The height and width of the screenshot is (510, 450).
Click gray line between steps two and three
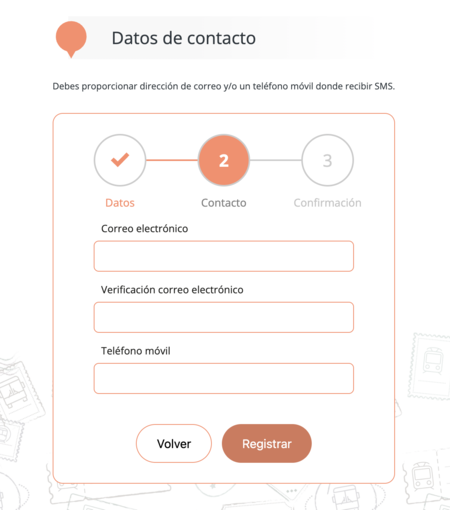[x=276, y=160]
